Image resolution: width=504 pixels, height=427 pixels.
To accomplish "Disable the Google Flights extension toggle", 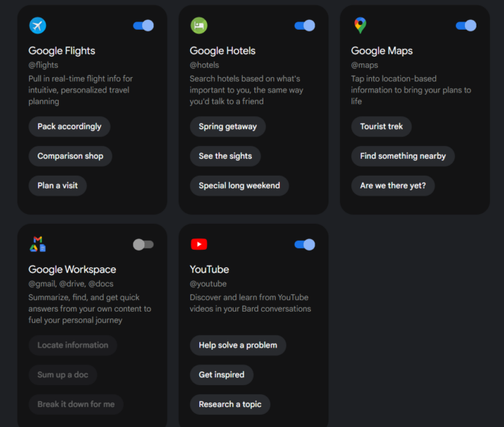I will point(144,25).
